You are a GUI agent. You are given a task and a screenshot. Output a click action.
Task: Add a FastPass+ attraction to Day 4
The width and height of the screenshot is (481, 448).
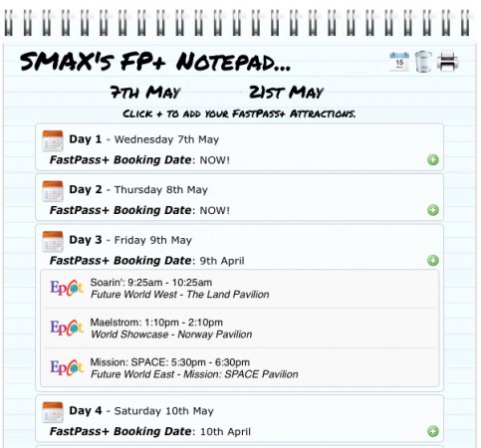click(x=433, y=431)
